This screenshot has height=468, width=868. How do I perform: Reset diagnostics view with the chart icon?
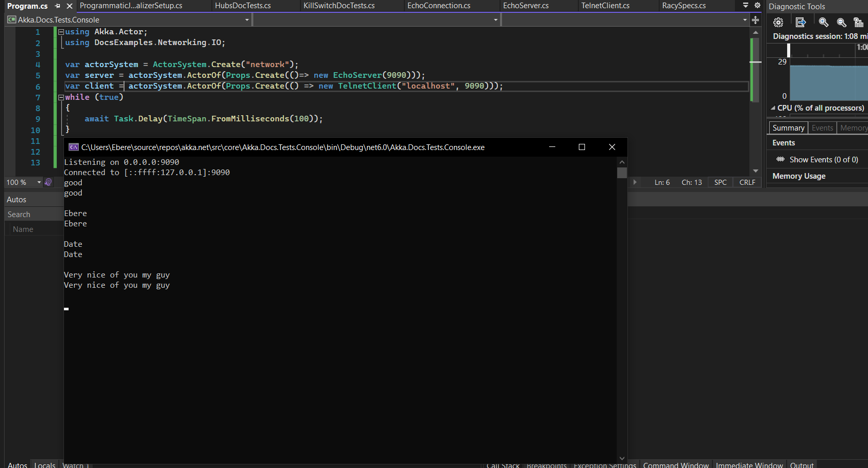click(x=859, y=23)
